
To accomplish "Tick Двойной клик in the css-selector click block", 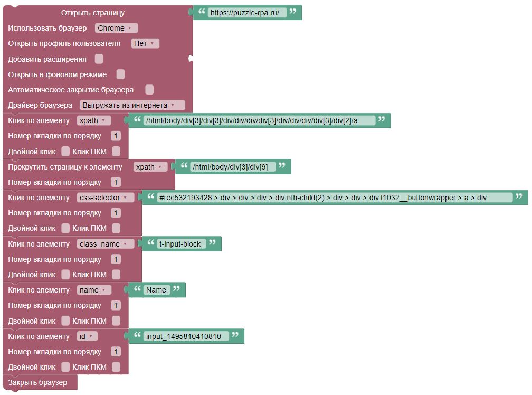I will tap(65, 228).
